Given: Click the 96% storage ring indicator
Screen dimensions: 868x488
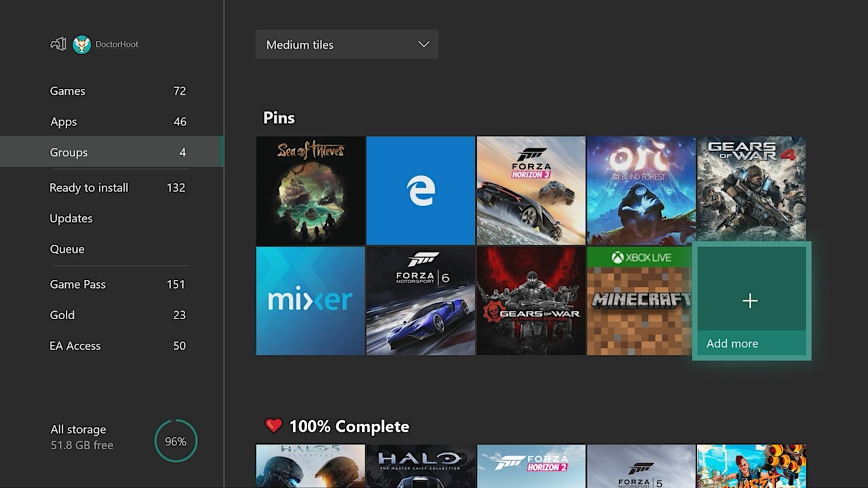Looking at the screenshot, I should (176, 441).
